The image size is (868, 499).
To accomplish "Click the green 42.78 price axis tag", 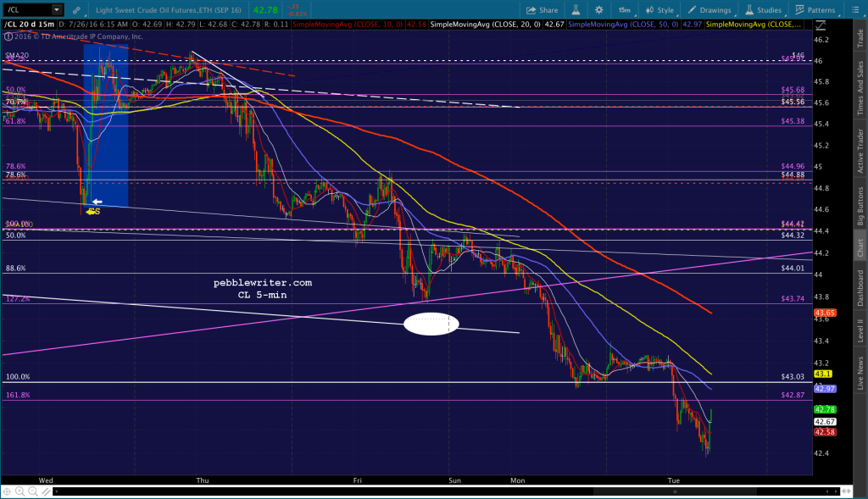I will (825, 409).
